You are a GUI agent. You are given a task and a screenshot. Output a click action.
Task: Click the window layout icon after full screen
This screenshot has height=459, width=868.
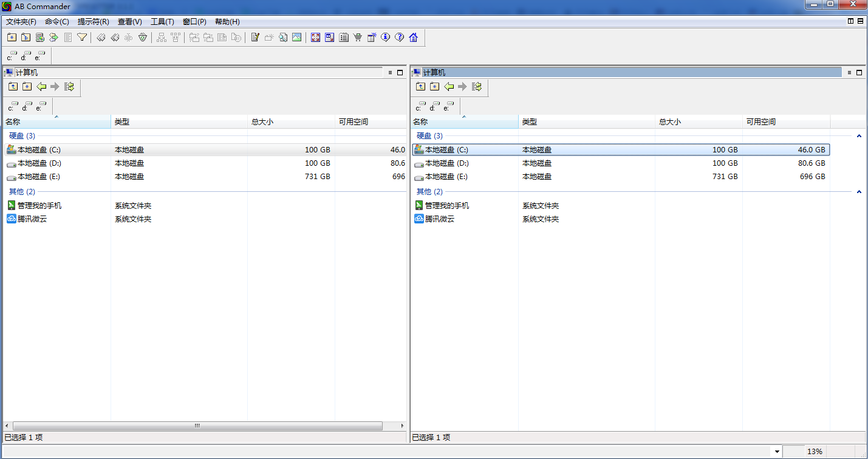329,37
